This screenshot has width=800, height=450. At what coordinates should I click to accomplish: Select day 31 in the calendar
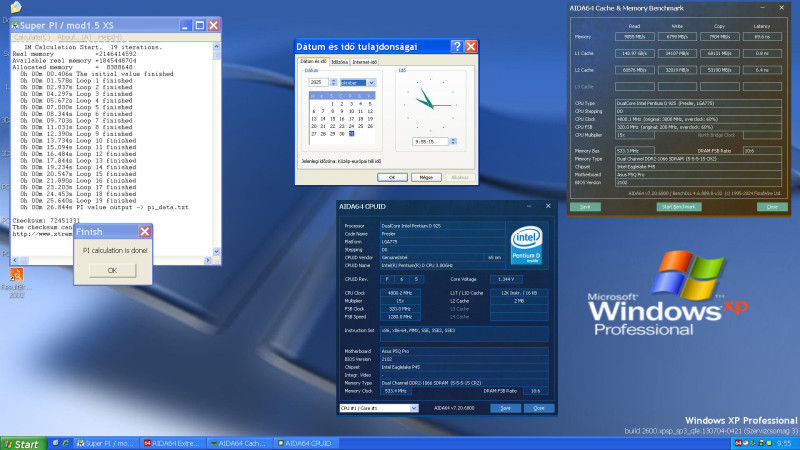[352, 134]
